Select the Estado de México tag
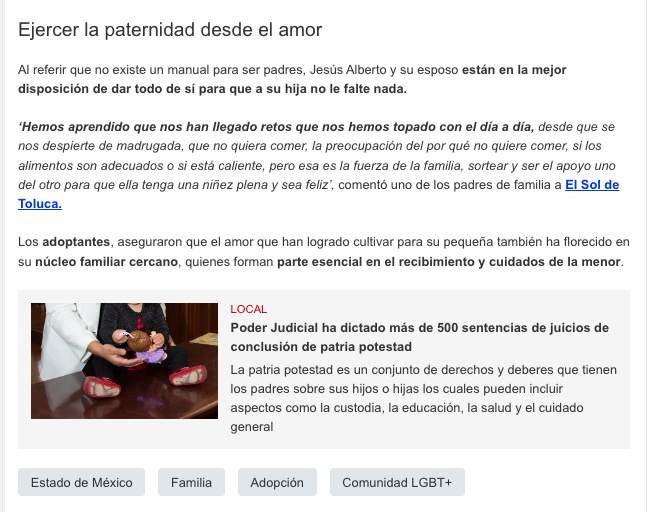 tap(81, 482)
